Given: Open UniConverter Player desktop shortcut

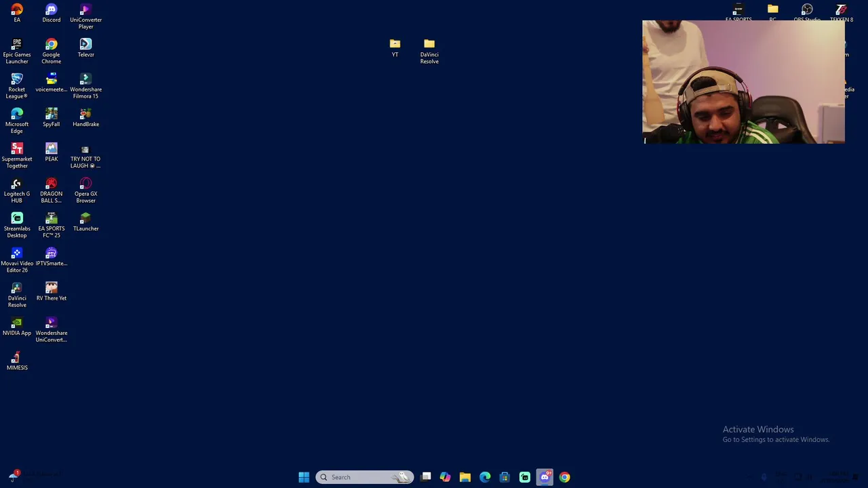Looking at the screenshot, I should pos(85,16).
